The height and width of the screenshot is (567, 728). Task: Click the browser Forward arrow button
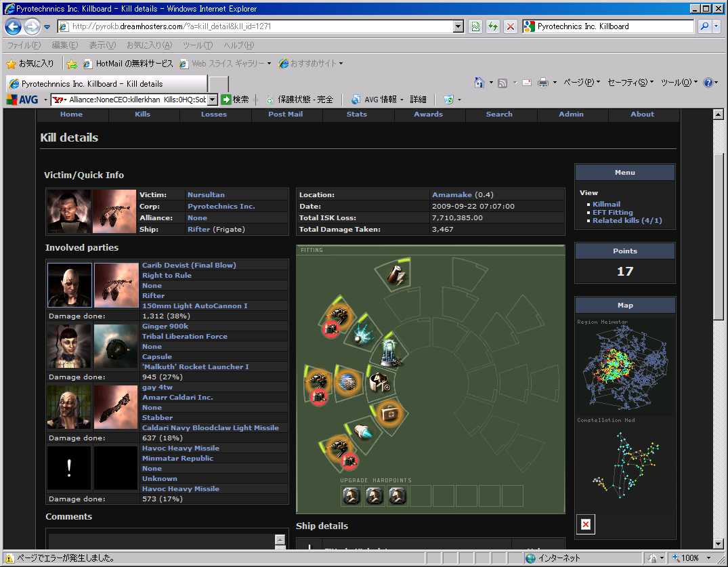32,26
